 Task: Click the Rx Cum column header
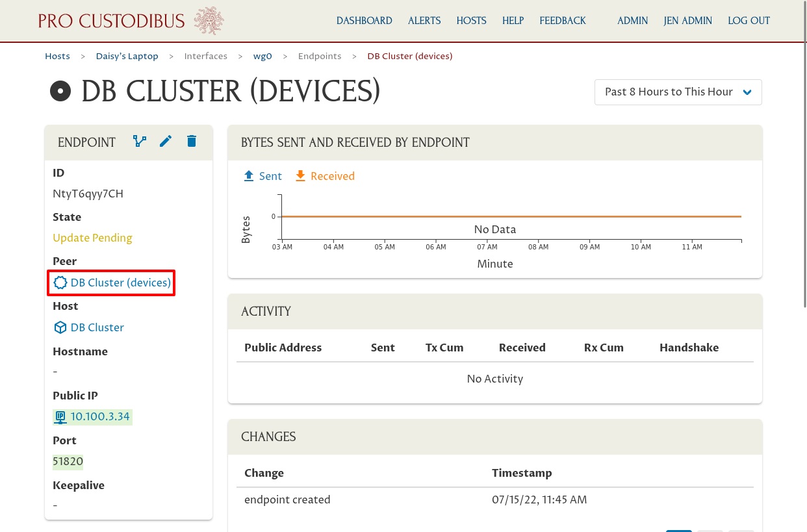click(x=604, y=348)
